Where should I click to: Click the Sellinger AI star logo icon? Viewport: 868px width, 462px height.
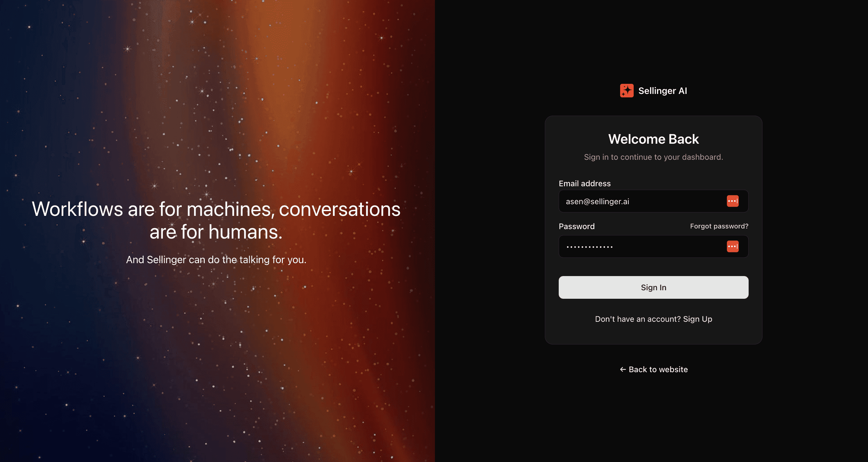pos(627,91)
